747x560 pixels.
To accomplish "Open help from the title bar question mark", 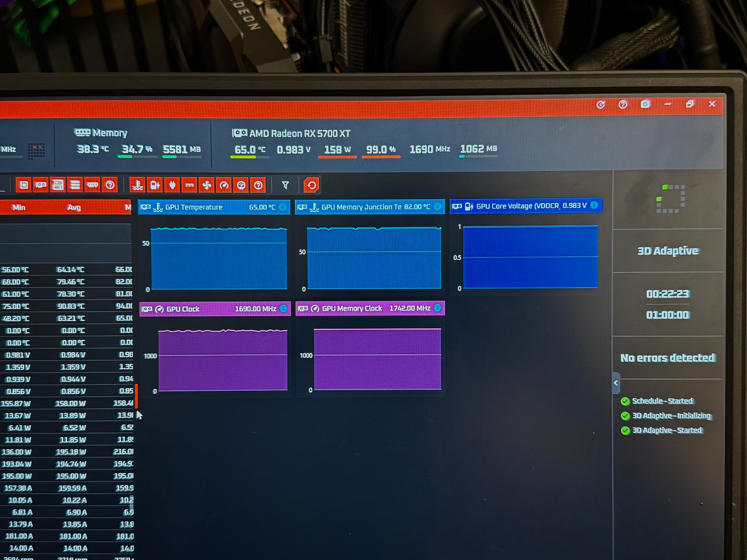I will tap(623, 105).
